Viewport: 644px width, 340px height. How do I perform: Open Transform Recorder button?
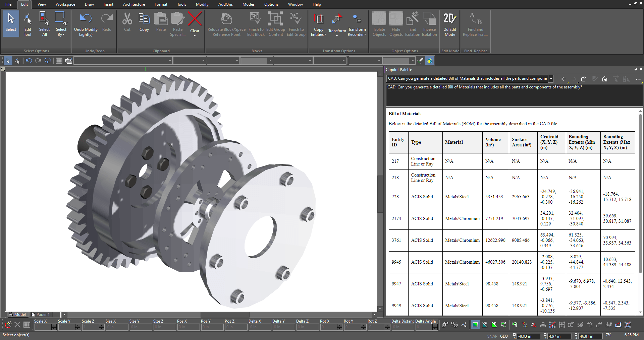point(357,24)
